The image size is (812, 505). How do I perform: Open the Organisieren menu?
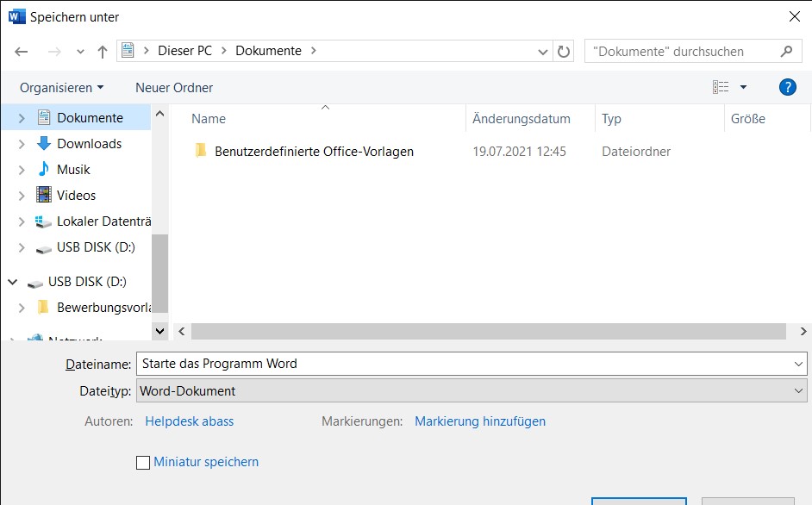point(61,88)
